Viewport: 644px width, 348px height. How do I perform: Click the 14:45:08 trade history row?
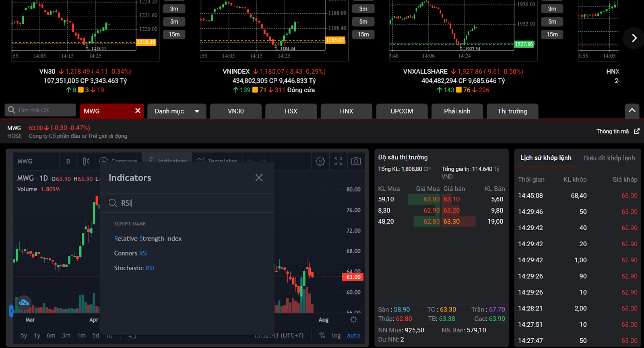point(578,196)
